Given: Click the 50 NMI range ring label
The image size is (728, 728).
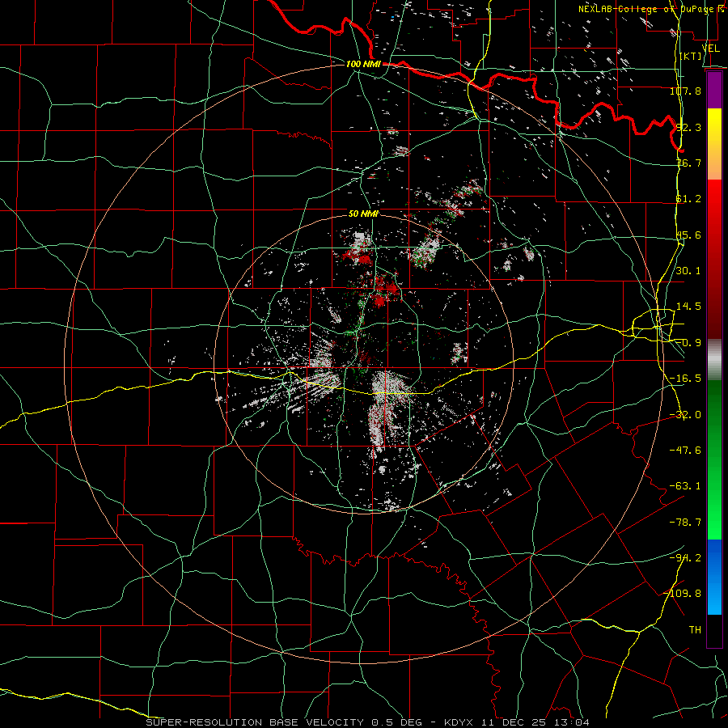Looking at the screenshot, I should tap(363, 214).
